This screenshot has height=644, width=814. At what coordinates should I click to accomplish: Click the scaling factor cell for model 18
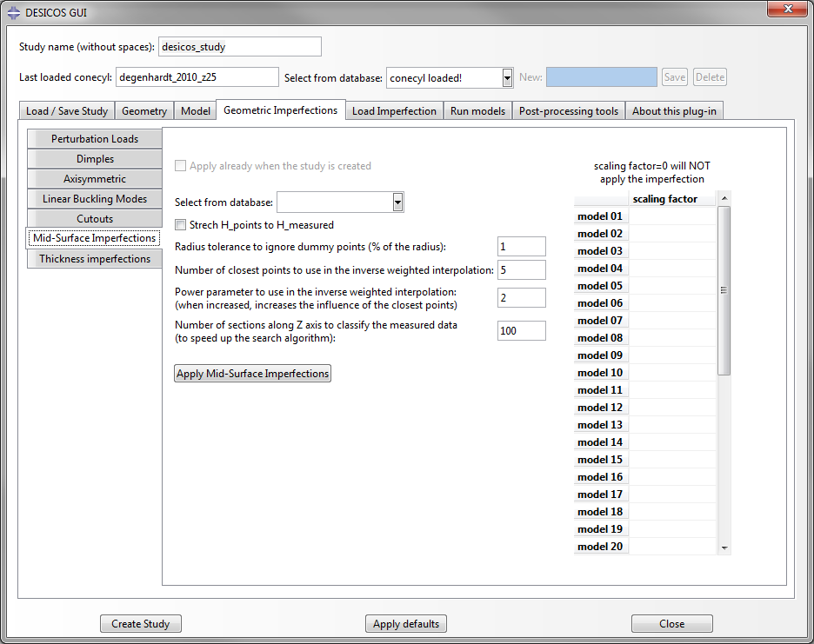pyautogui.click(x=672, y=512)
